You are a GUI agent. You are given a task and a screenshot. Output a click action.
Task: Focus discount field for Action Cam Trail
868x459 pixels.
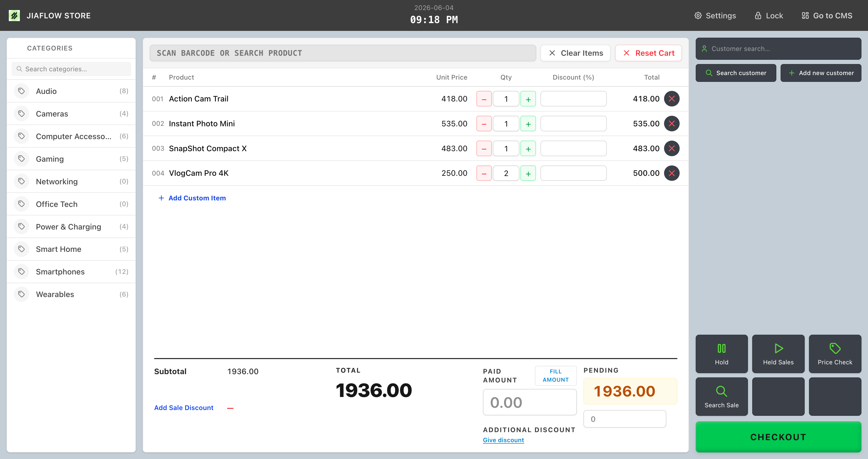(573, 99)
